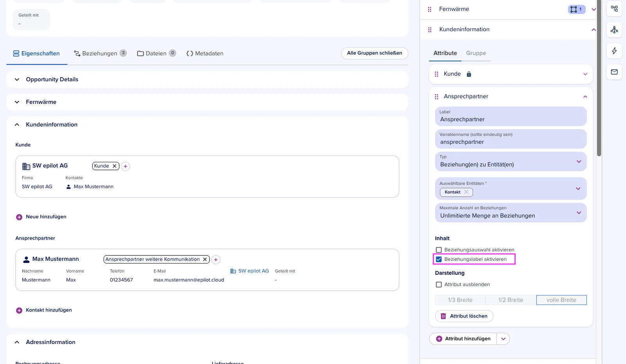Click the Attribut hinzufügen button
Viewport: 626px width, 364px height.
(463, 339)
